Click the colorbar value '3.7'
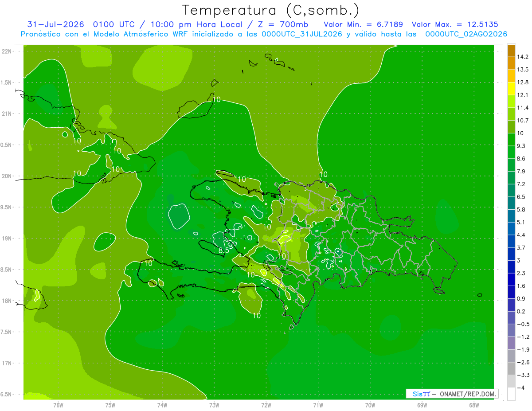The width and height of the screenshot is (532, 411). pyautogui.click(x=521, y=247)
